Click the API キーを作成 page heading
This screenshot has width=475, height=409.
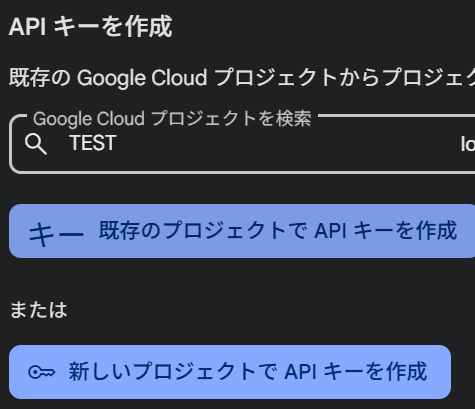[x=90, y=27]
